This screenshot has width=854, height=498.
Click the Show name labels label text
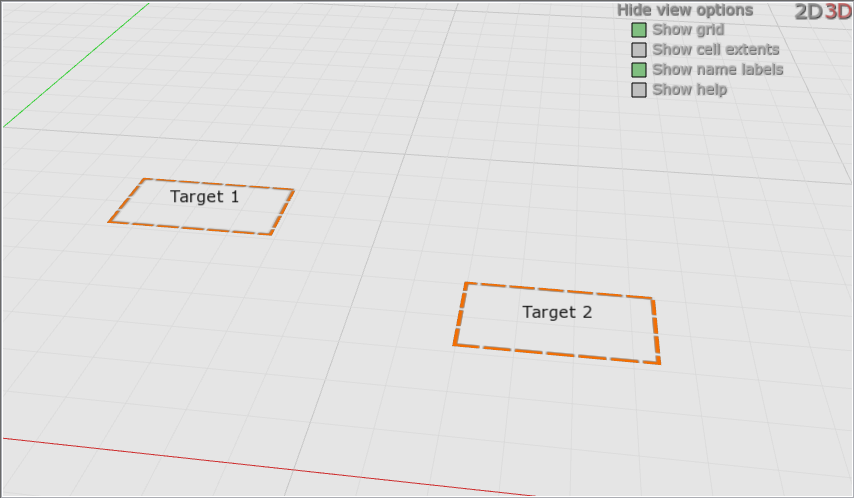718,70
